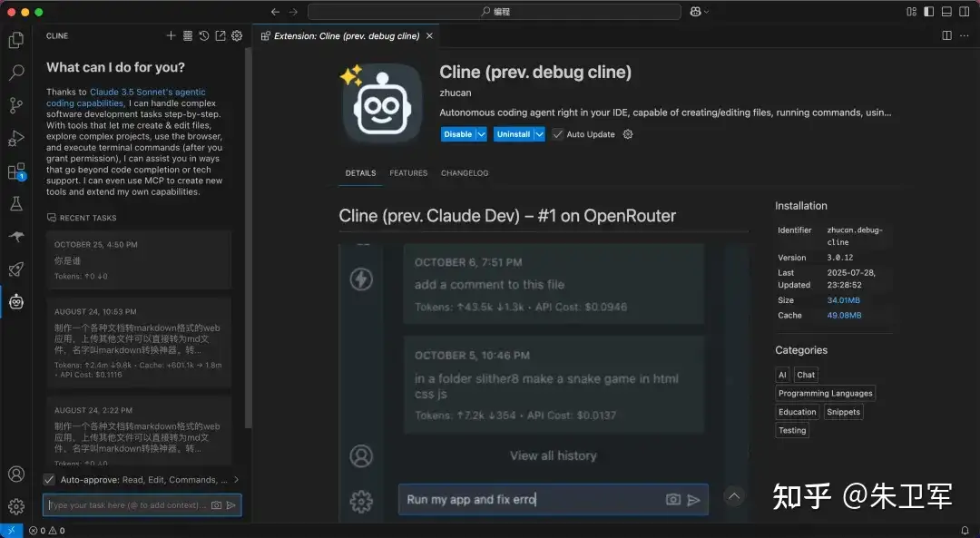
Task: Click the Disable extension button
Action: [457, 133]
